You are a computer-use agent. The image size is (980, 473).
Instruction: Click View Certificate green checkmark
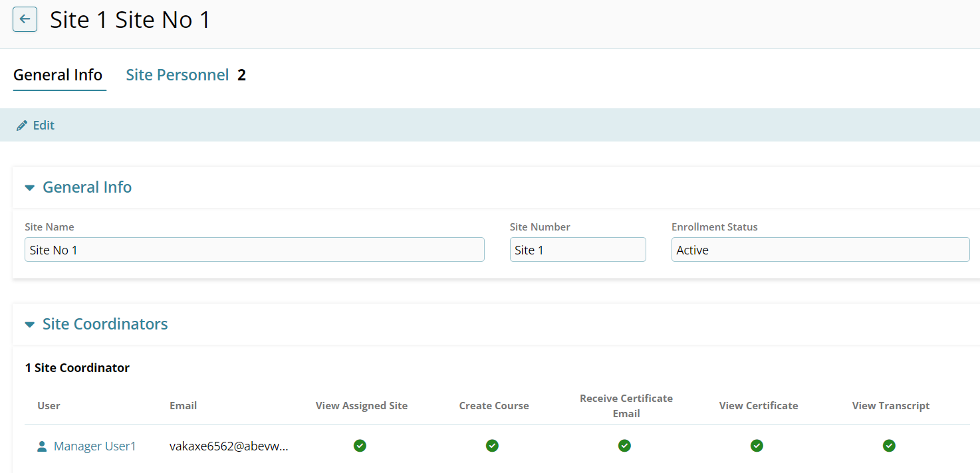pos(757,446)
